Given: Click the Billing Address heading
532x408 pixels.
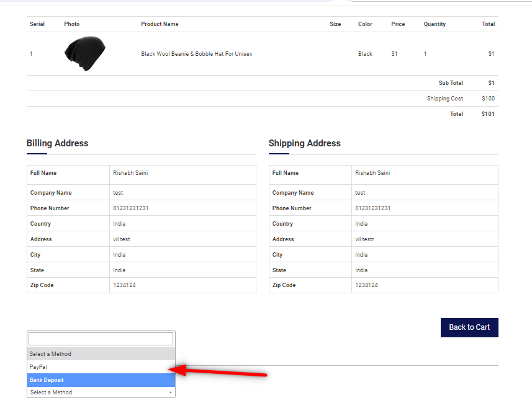Looking at the screenshot, I should pos(58,143).
